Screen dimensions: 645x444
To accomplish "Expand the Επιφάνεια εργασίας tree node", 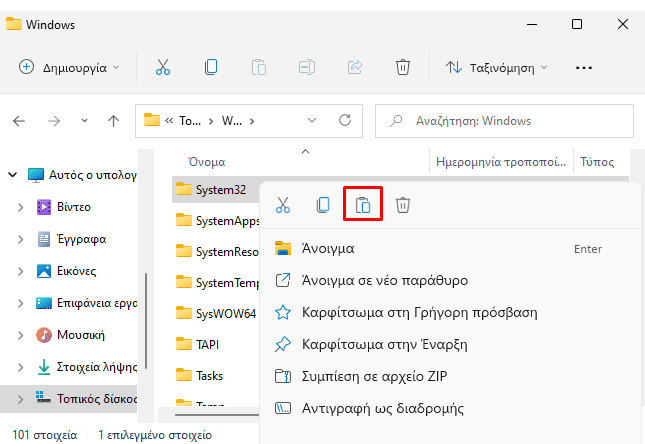I will click(x=20, y=303).
